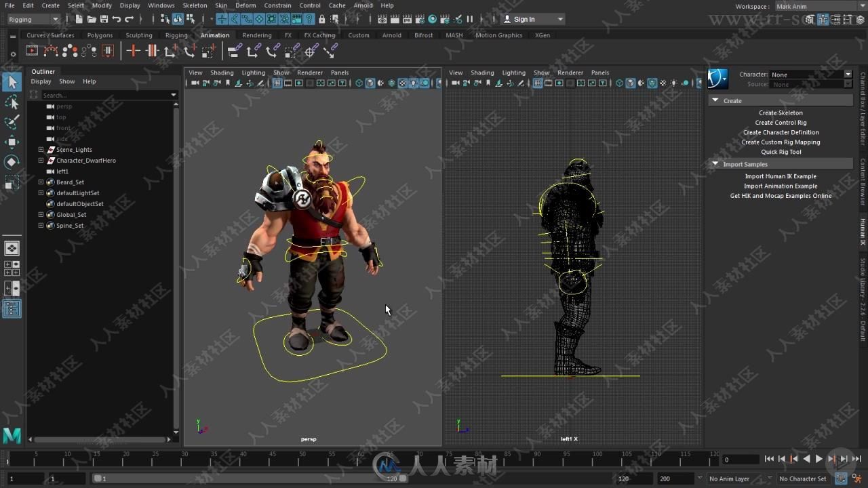868x488 pixels.
Task: Open the Skeleton menu
Action: pyautogui.click(x=195, y=5)
